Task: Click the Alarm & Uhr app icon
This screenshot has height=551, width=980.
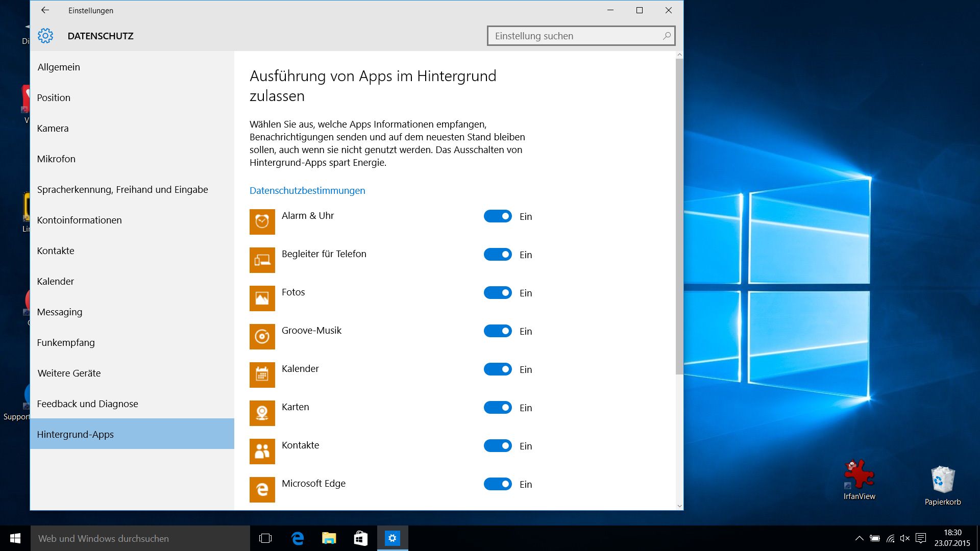Action: 262,222
